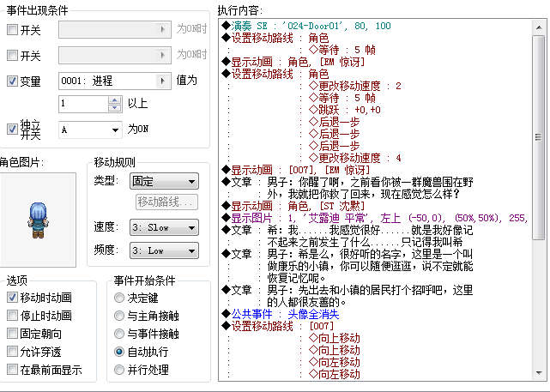Select the 显示动画 [007] [EM 惊讶] command
This screenshot has height=392, width=550.
coord(296,170)
